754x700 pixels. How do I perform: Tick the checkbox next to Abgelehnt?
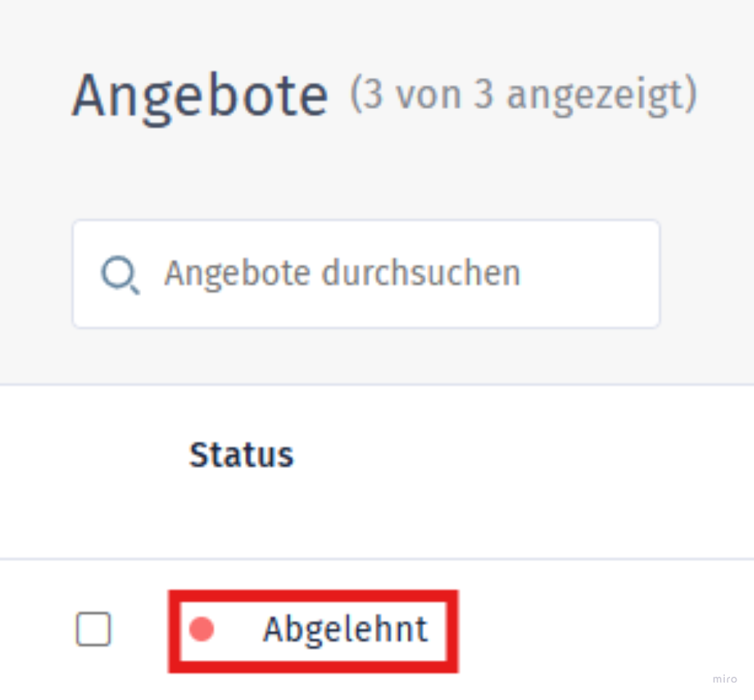pos(93,629)
